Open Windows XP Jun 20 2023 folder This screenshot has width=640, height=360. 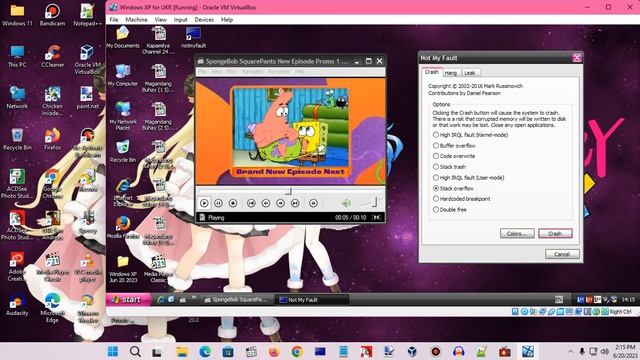tap(123, 269)
